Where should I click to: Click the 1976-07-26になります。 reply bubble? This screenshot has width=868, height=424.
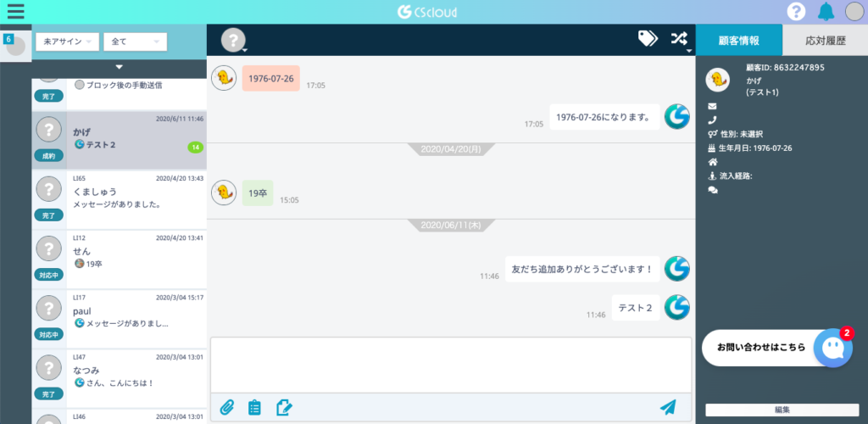tap(604, 117)
